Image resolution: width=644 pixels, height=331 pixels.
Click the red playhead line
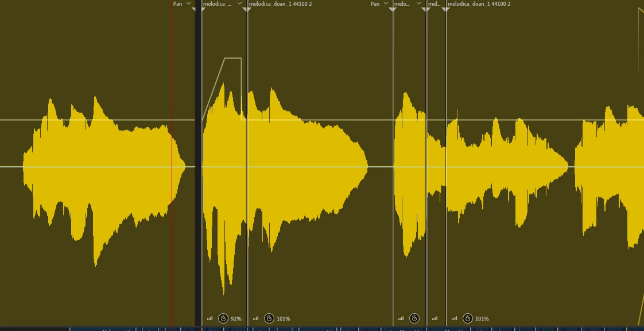point(172,164)
